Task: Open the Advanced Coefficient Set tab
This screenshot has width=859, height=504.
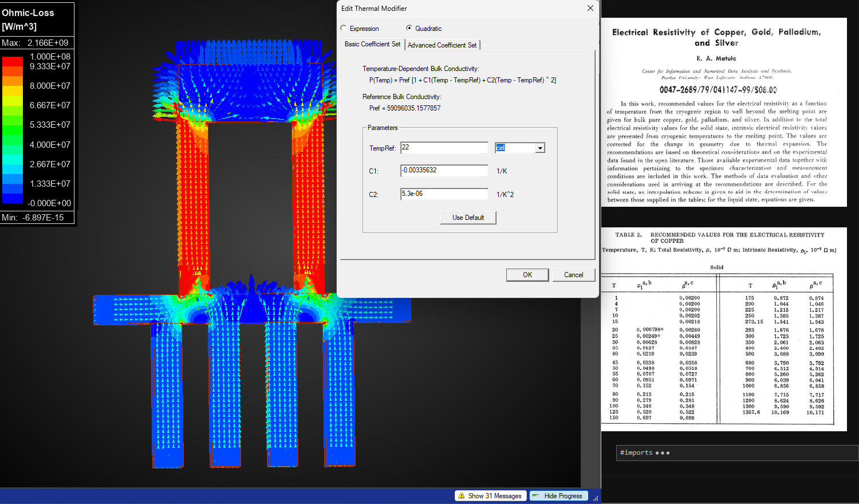Action: tap(442, 45)
